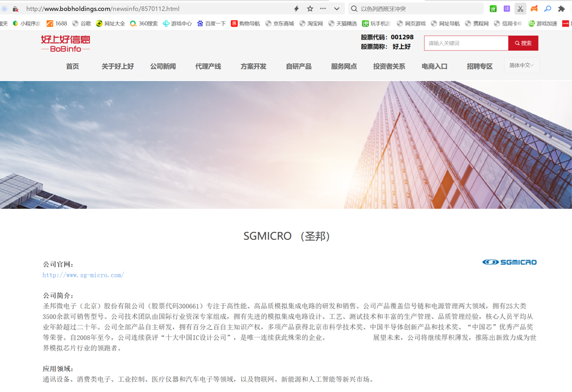572x392 pixels.
Task: Activate the scissors screenshot tool
Action: pos(520,9)
